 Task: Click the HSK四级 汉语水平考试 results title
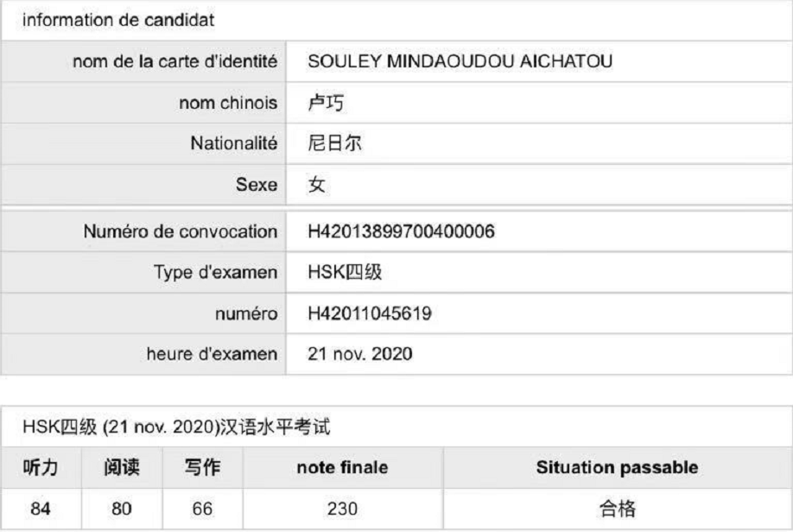176,427
